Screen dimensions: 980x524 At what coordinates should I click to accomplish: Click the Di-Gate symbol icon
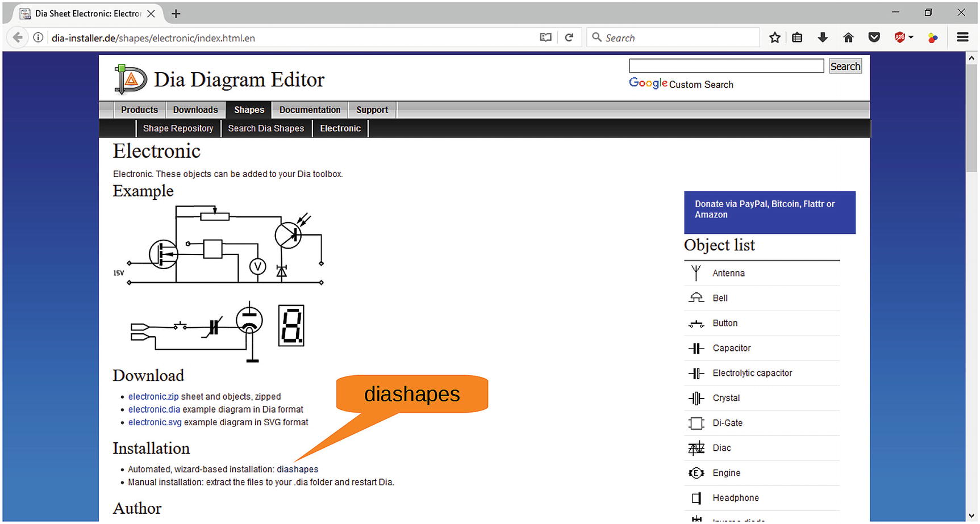[x=696, y=423]
